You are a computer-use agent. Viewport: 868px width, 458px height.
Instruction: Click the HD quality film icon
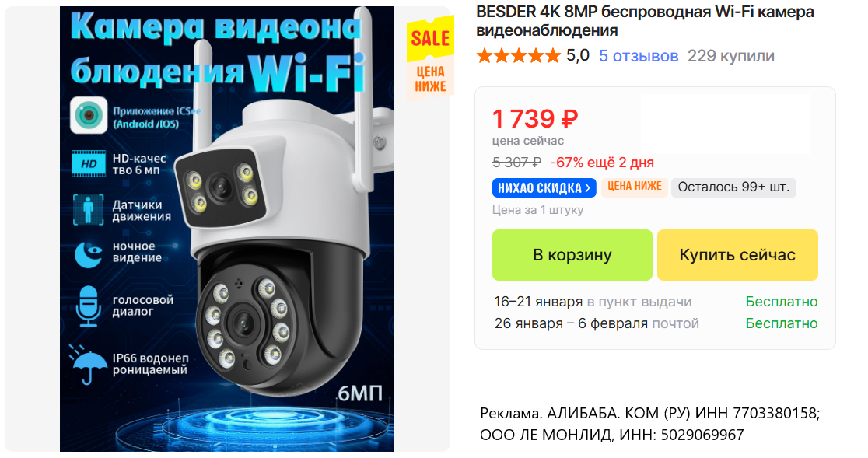pos(89,164)
